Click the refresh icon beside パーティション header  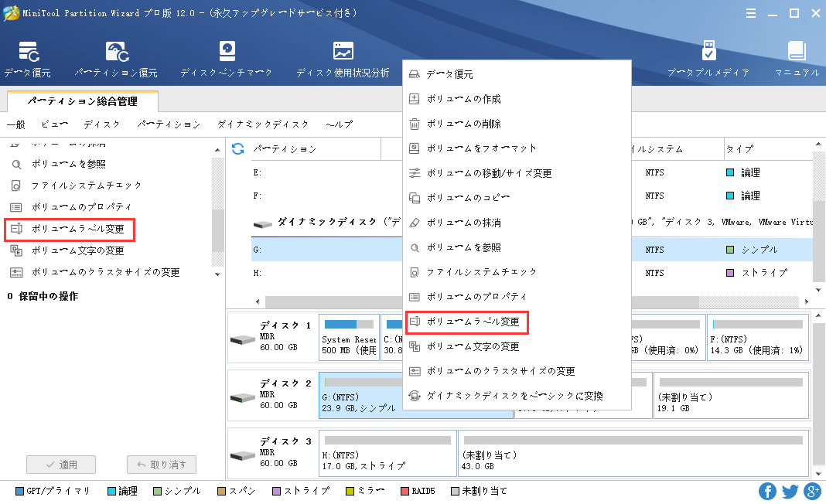[238, 148]
